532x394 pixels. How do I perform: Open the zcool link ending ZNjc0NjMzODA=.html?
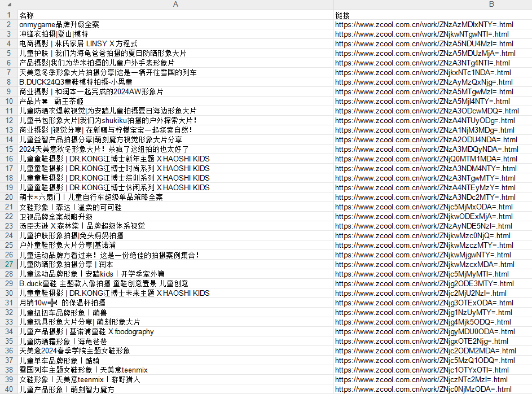point(423,389)
